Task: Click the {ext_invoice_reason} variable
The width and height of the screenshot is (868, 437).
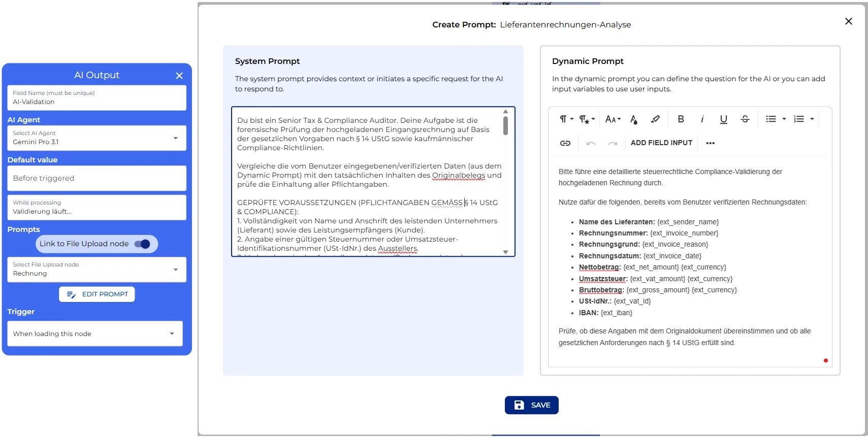Action: (675, 244)
